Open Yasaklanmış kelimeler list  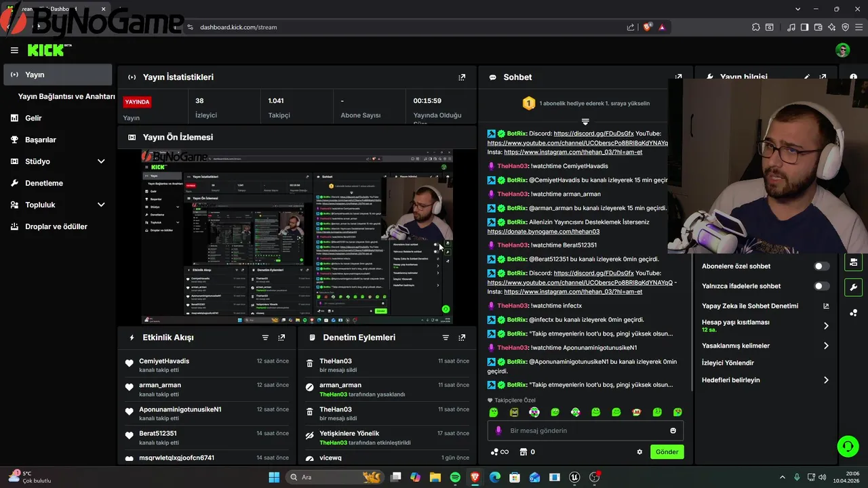766,346
